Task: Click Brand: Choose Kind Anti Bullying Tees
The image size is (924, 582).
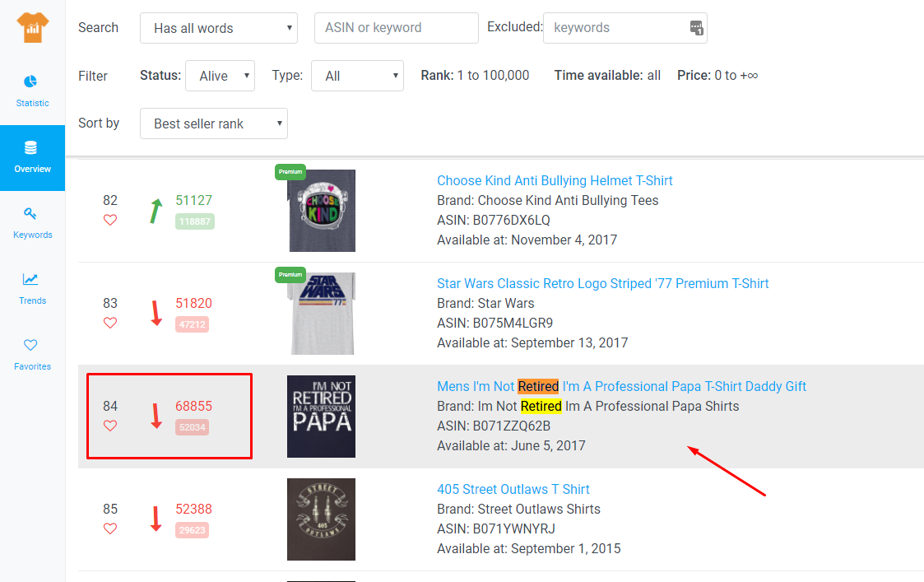Action: [547, 201]
